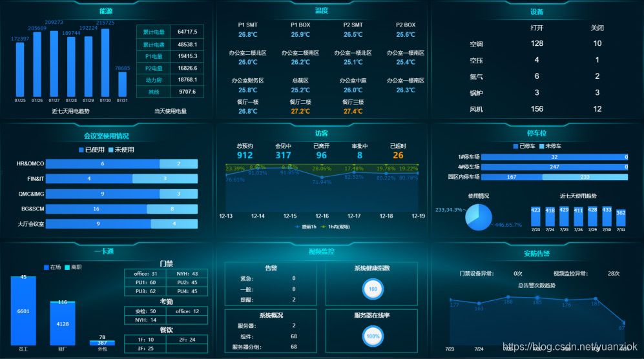Click the 员工 bar showing 6601

(23, 312)
